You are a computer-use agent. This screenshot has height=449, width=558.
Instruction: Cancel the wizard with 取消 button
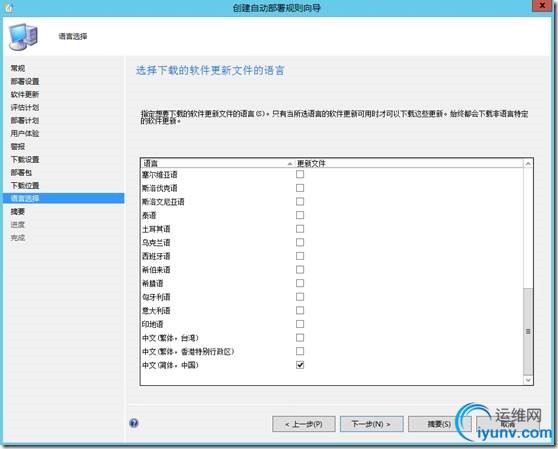[x=508, y=424]
